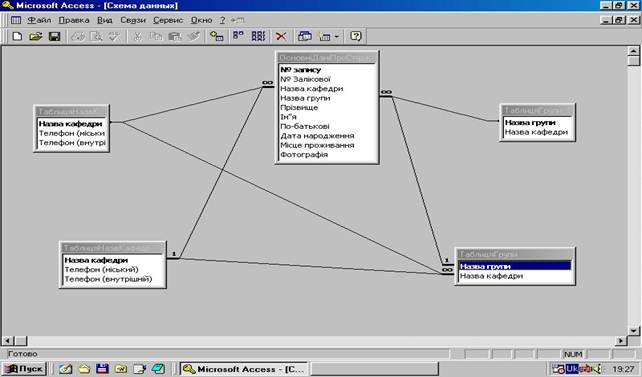
Task: Click the red X Clear Layout icon
Action: tap(281, 36)
